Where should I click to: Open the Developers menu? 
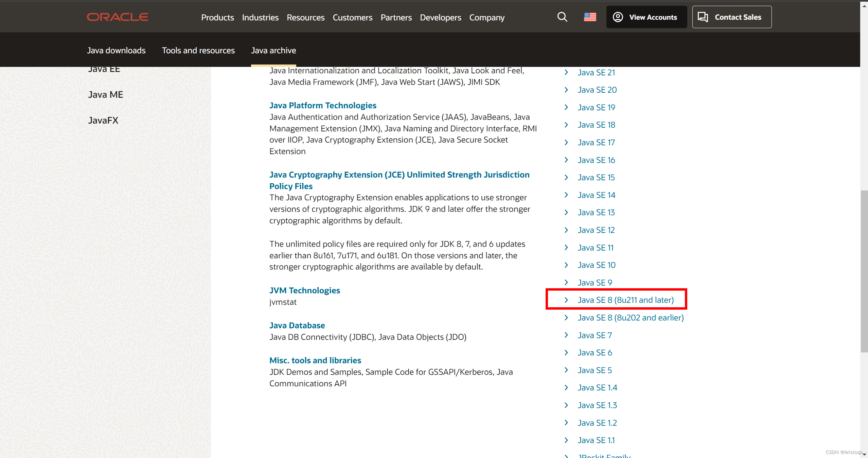(440, 17)
